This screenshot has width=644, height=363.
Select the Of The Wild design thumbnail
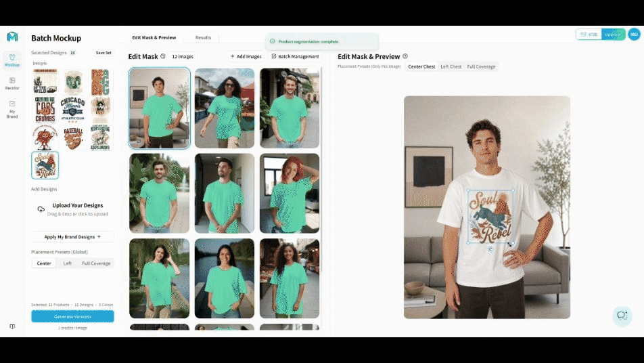pyautogui.click(x=45, y=81)
